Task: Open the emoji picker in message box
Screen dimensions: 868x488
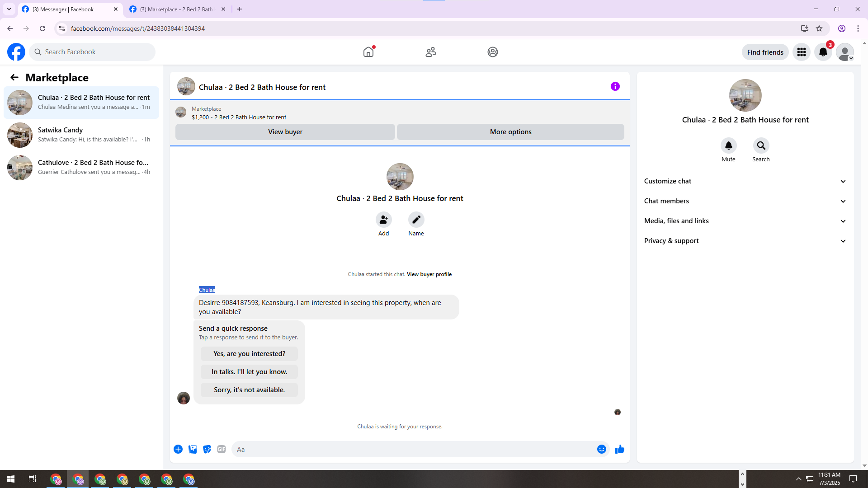Action: [x=601, y=449]
